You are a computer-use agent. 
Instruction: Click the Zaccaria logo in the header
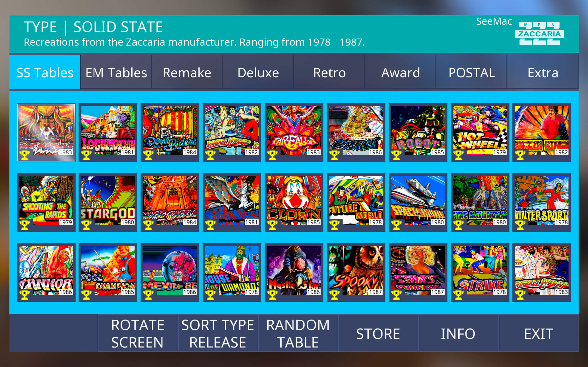(x=539, y=34)
